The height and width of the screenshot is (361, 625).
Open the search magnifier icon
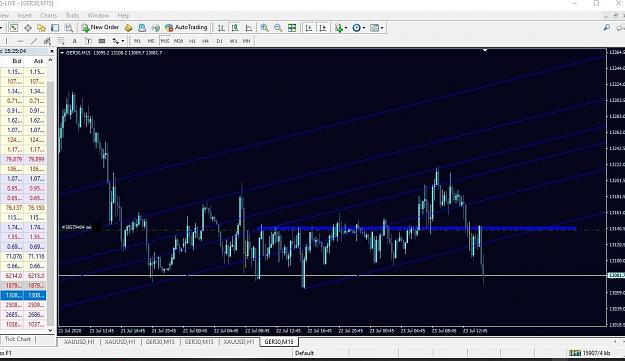tap(606, 28)
